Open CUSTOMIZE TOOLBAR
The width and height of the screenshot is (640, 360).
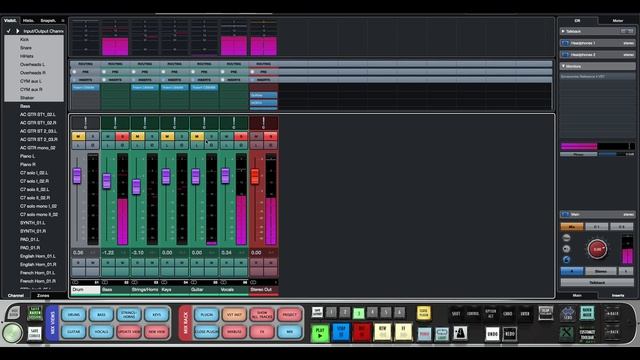point(587,334)
